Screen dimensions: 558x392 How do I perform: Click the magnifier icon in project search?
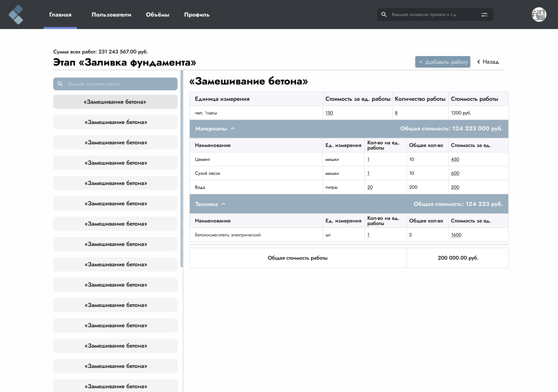384,15
